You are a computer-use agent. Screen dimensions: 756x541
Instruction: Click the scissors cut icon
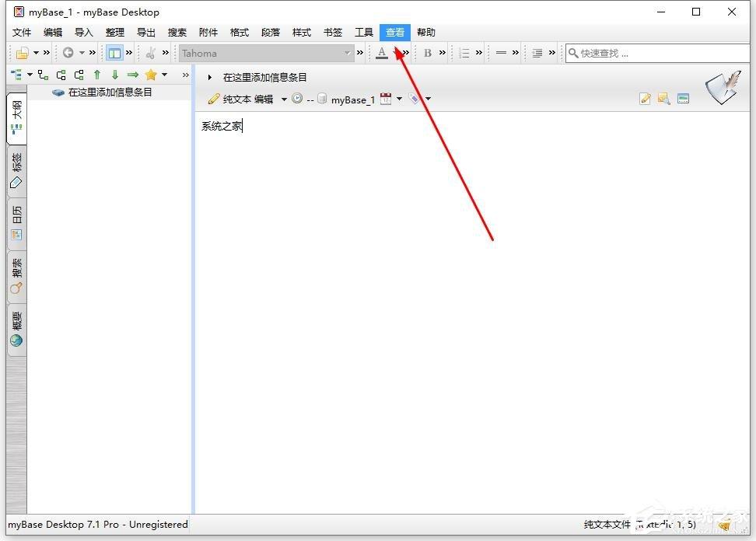[150, 53]
